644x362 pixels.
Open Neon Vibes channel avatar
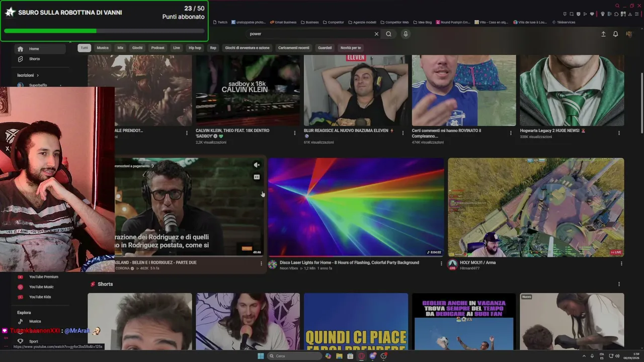(x=273, y=264)
